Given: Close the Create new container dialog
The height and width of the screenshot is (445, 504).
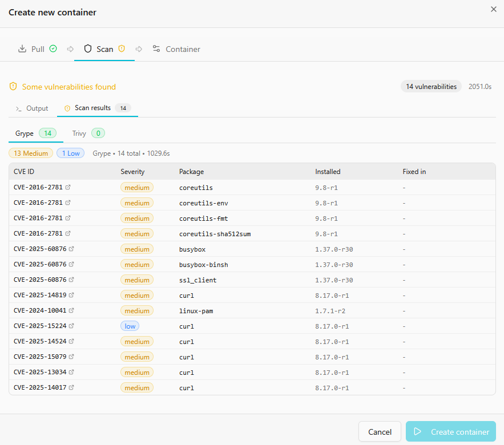Looking at the screenshot, I should point(493,9).
